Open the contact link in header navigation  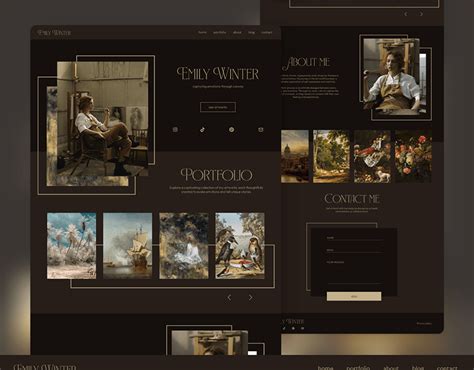(267, 32)
